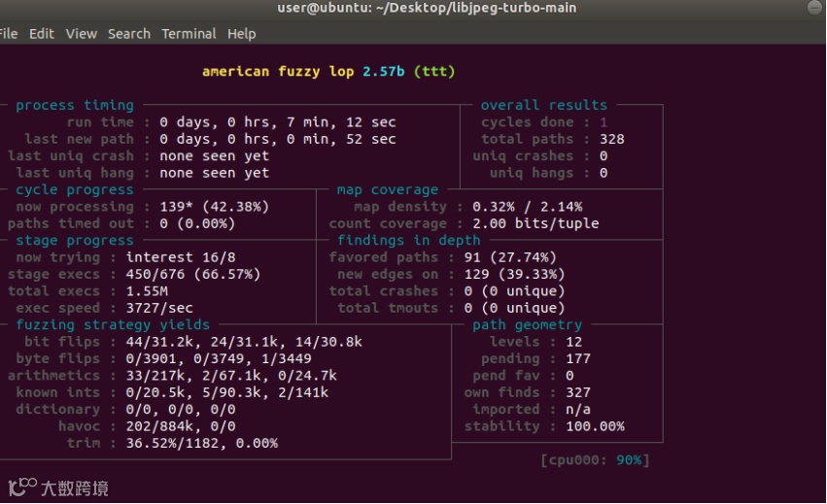Click the last new path value '52 sec'

371,139
